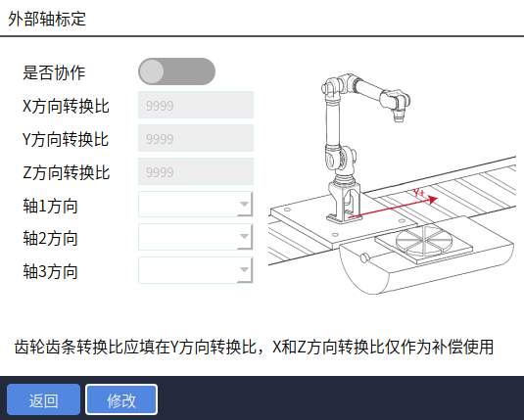Toggle the 是否协作 switch
The image size is (524, 420).
coord(176,71)
